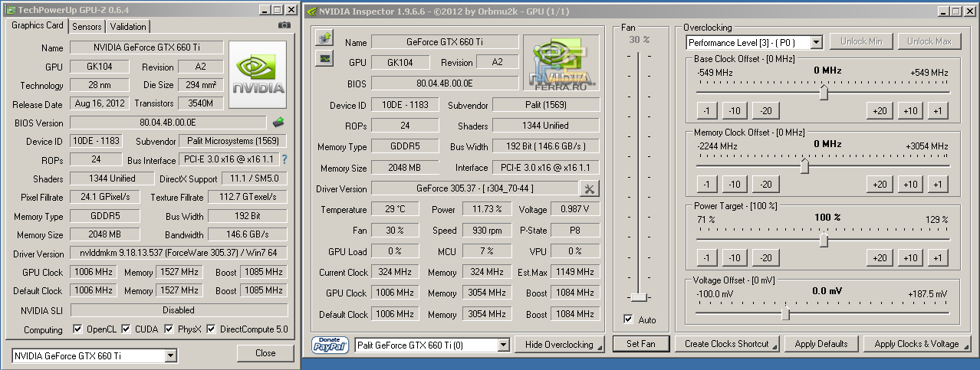
Task: Click the PayPal Donate icon
Action: click(x=331, y=345)
